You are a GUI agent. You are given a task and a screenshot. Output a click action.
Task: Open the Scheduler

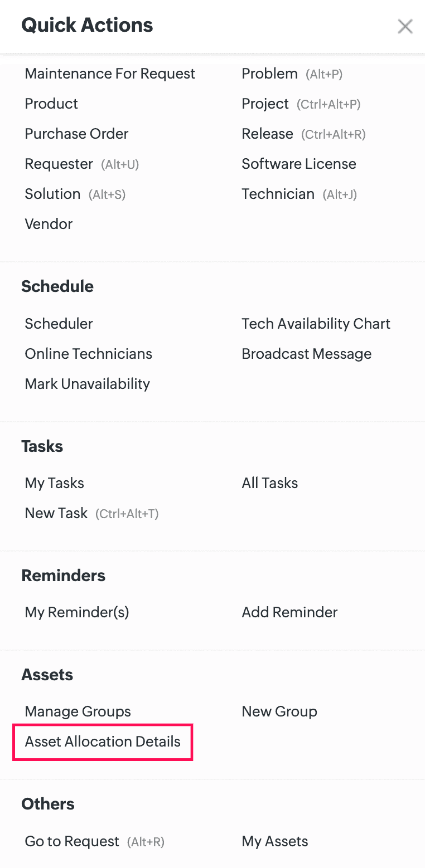click(59, 324)
